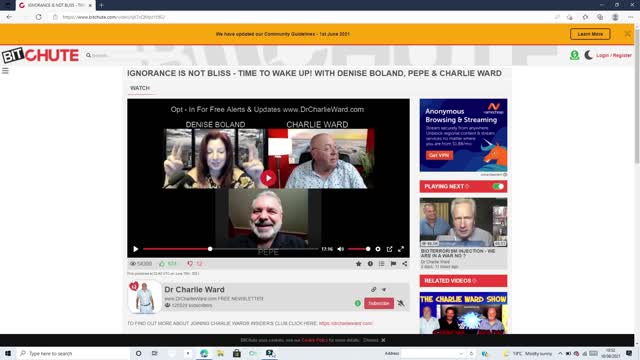
Task: Toggle dark mode with the moon icon
Action: (588, 55)
